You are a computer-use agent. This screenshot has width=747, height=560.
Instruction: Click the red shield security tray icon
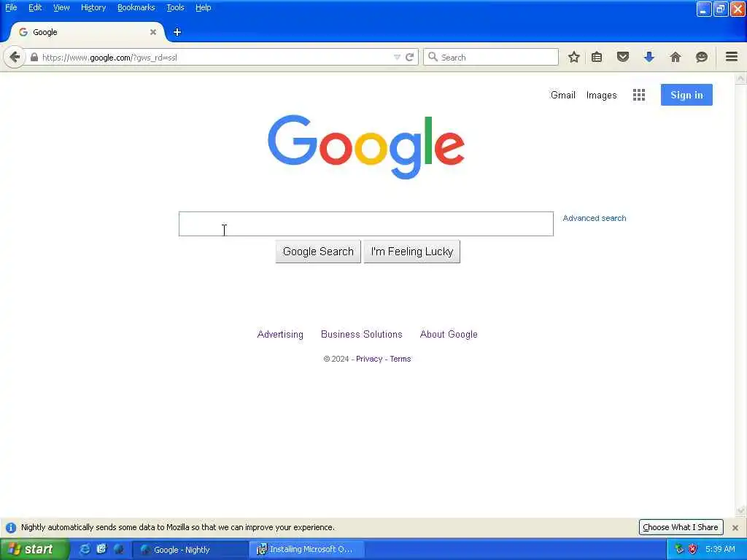[x=692, y=549]
